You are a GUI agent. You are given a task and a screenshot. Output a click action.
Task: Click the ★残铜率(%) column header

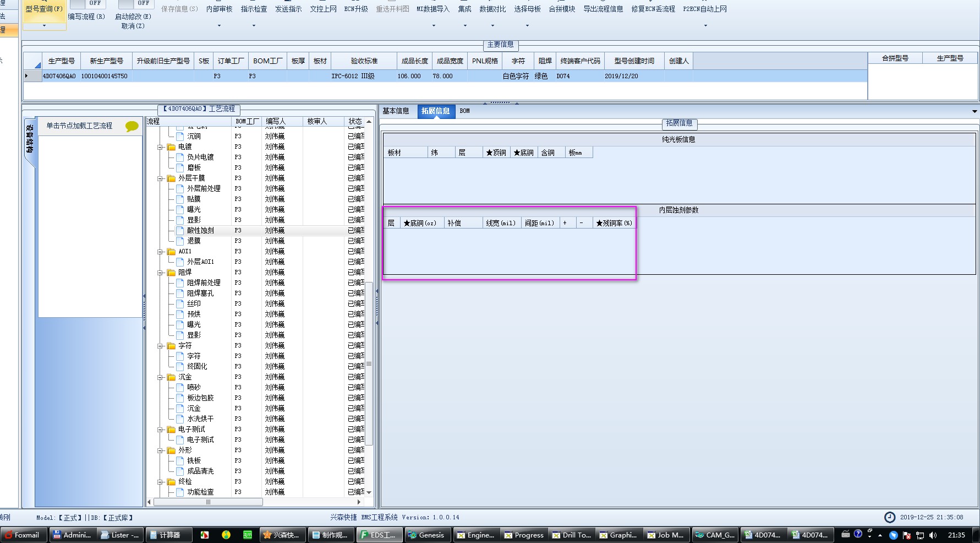[x=614, y=223]
